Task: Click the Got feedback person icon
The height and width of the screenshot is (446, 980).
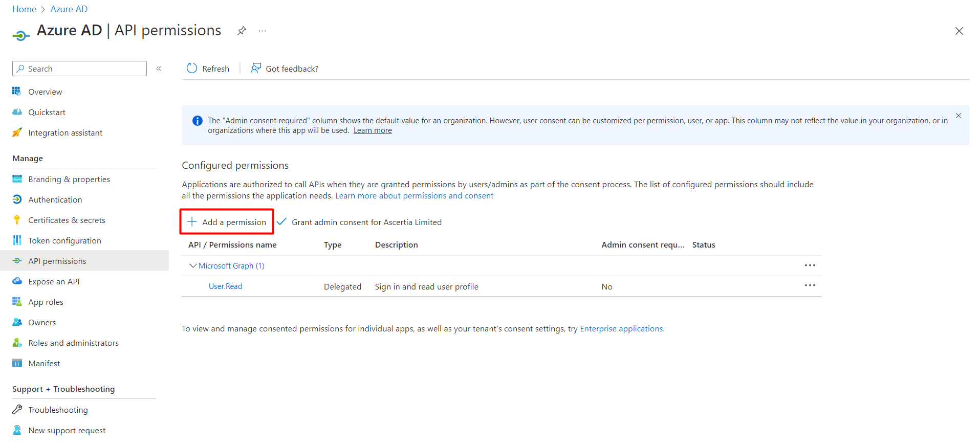Action: (255, 69)
